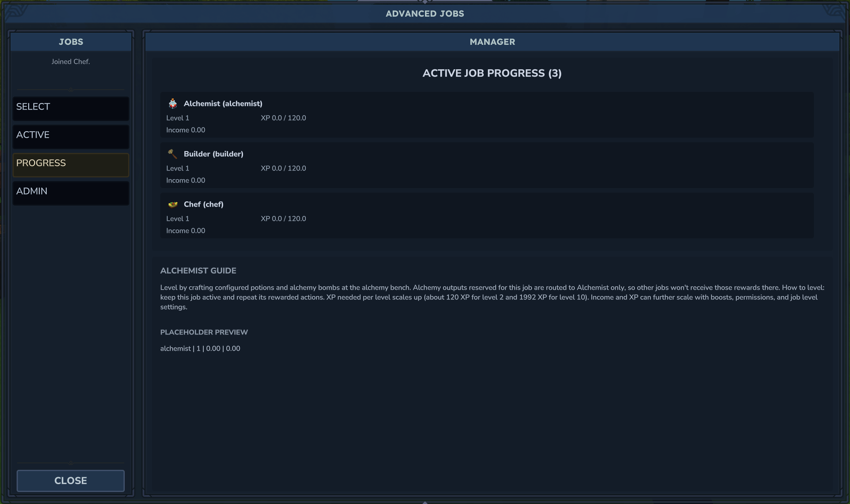Viewport: 850px width, 504px height.
Task: Click the alchemist placeholder preview value line
Action: click(200, 348)
